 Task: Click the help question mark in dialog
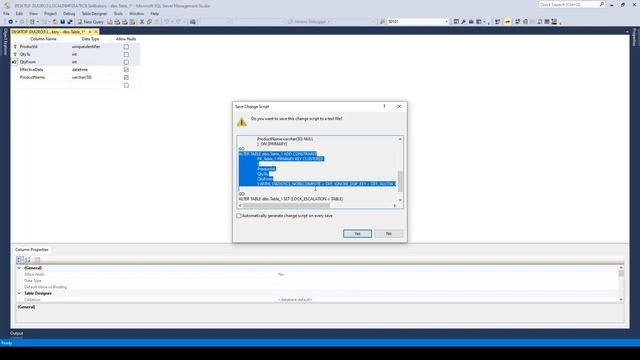pos(384,106)
